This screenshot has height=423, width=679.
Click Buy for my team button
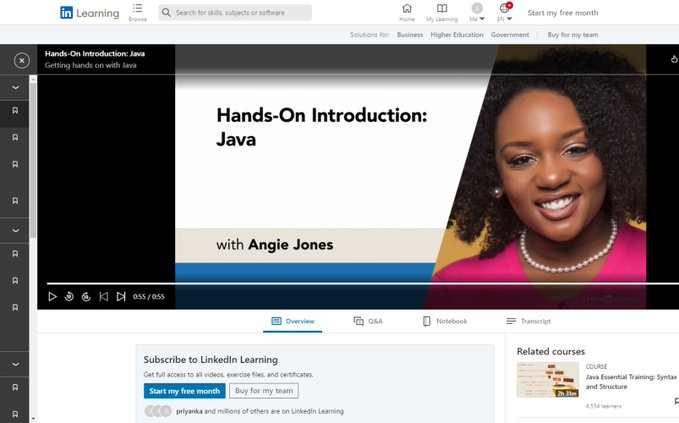[264, 391]
